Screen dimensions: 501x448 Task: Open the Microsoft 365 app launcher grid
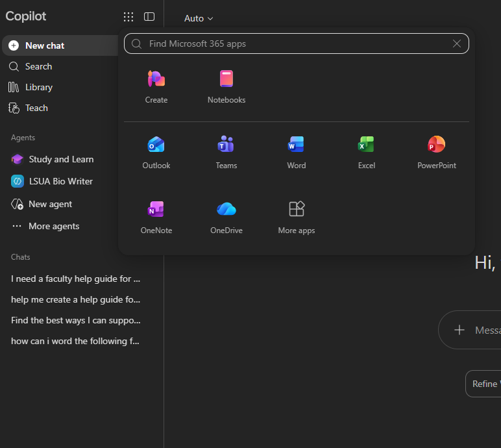[x=128, y=17]
